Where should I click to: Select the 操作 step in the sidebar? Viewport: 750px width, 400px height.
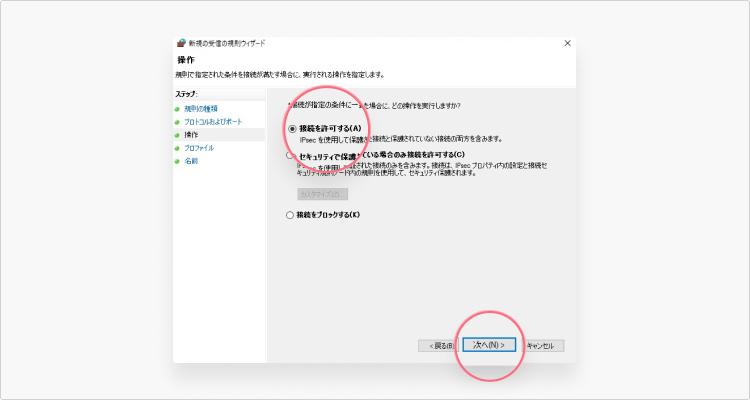[191, 135]
